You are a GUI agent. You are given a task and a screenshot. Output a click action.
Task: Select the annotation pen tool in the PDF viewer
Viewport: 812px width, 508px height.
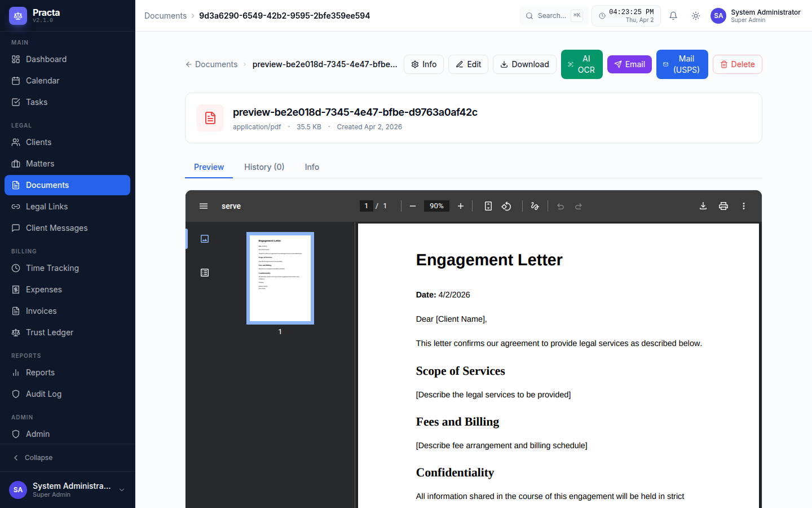pos(535,206)
